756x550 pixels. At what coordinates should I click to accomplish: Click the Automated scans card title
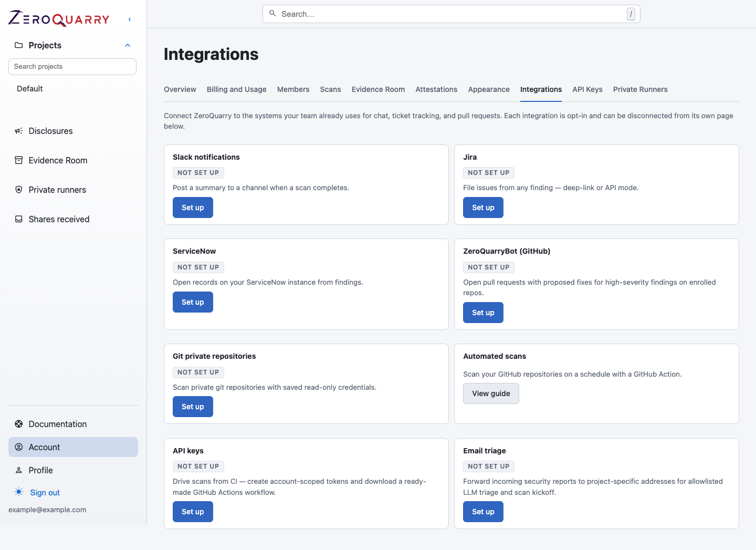click(495, 356)
